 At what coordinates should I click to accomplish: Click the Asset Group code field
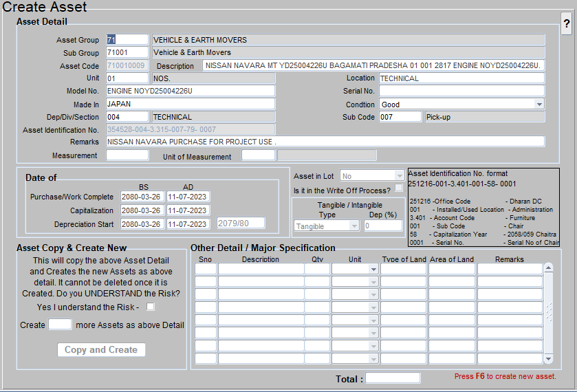(127, 40)
